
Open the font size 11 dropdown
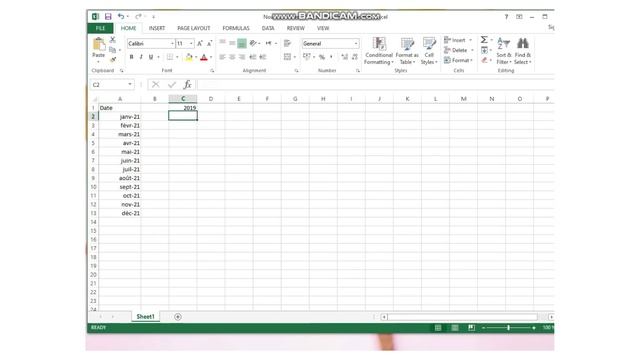191,43
